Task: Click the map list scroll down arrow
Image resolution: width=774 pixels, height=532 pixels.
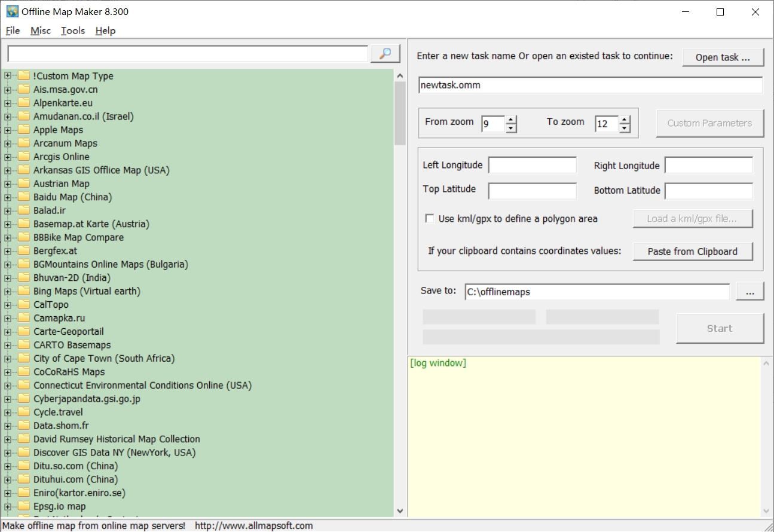Action: [400, 510]
